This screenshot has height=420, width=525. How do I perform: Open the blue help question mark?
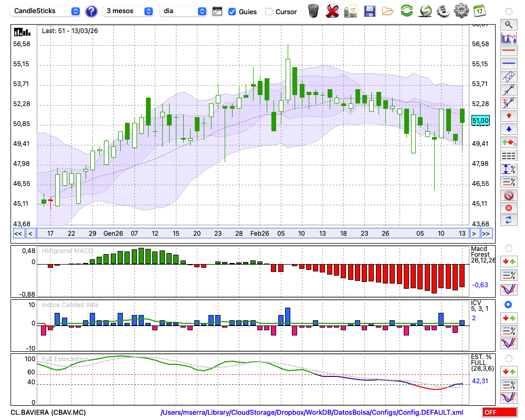coord(91,12)
